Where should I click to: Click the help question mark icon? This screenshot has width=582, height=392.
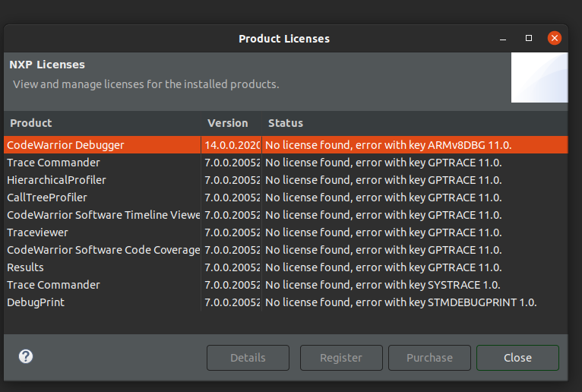click(26, 356)
